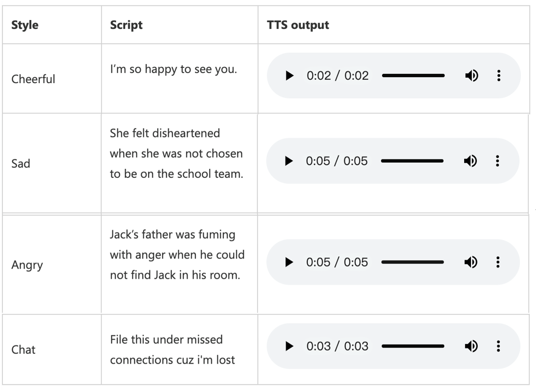Mute the Cheerful audio player
Viewport: 536px width, 392px height.
coord(472,76)
